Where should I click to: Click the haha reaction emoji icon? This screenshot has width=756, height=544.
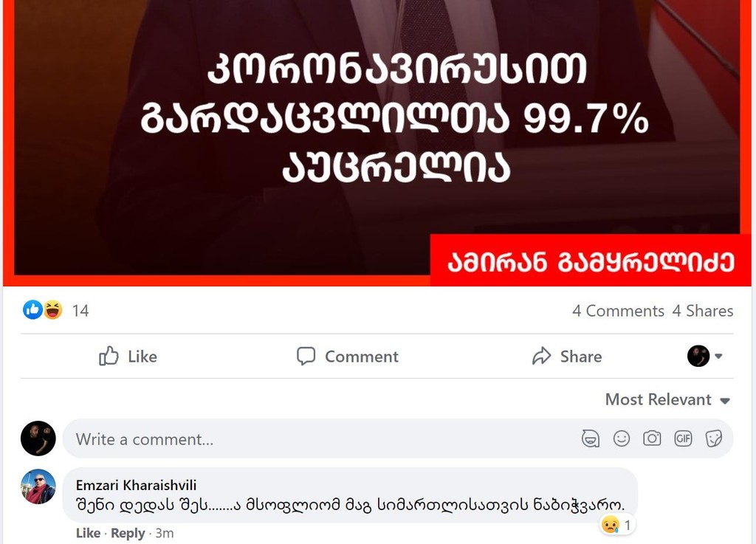tap(52, 310)
